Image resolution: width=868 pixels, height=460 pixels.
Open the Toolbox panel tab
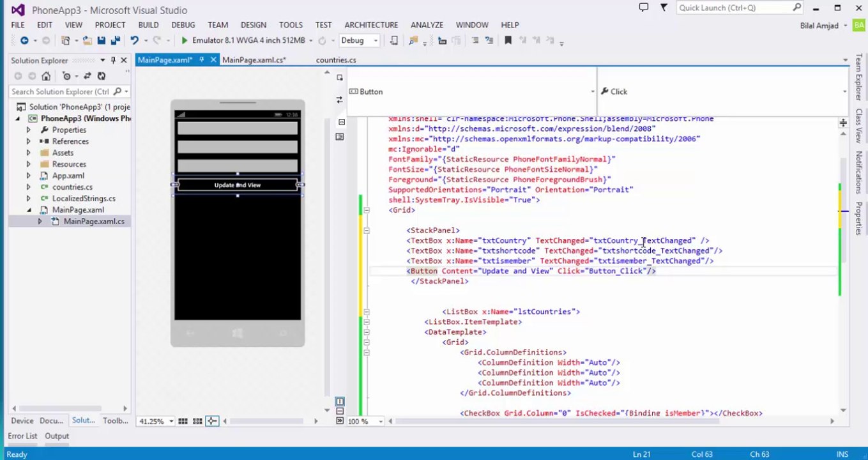click(116, 420)
